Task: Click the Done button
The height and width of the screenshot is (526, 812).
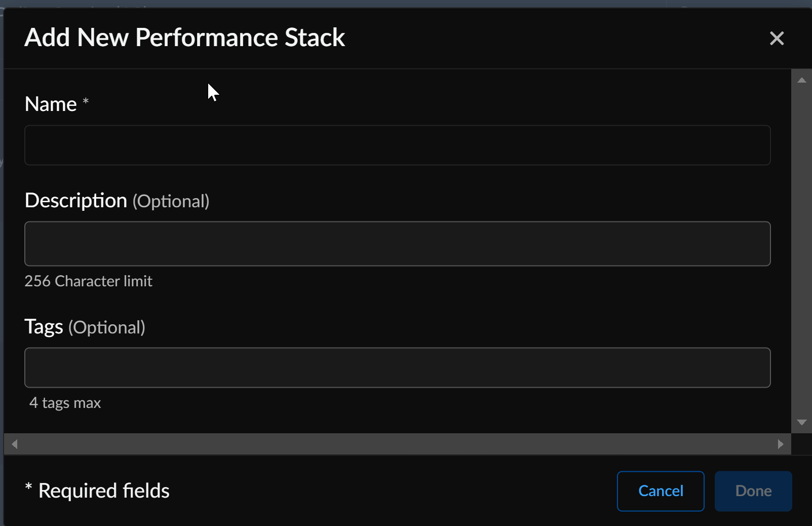Action: (753, 491)
